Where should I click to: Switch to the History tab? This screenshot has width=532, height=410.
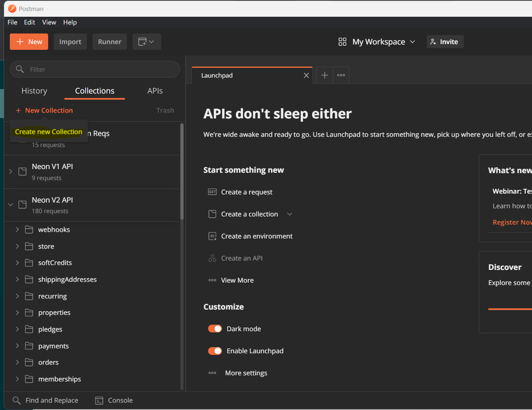click(34, 91)
